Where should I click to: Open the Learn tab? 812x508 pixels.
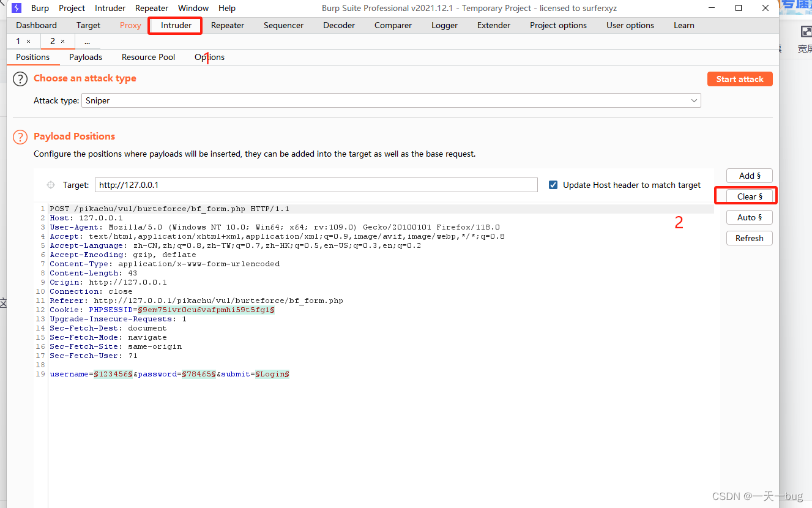pos(684,25)
